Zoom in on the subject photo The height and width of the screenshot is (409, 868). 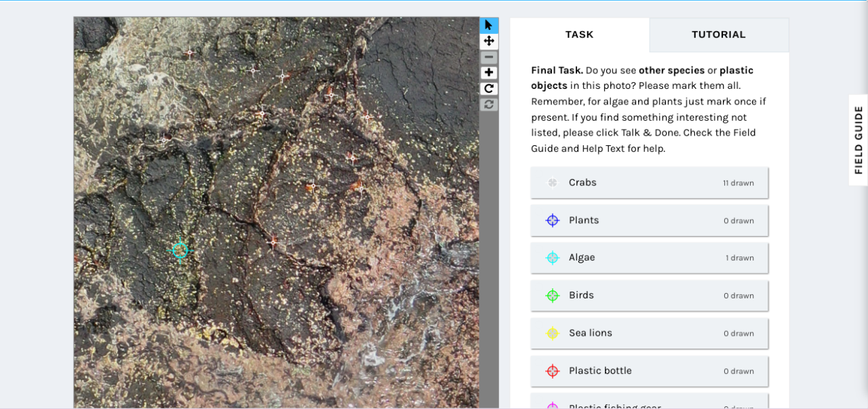[x=489, y=73]
